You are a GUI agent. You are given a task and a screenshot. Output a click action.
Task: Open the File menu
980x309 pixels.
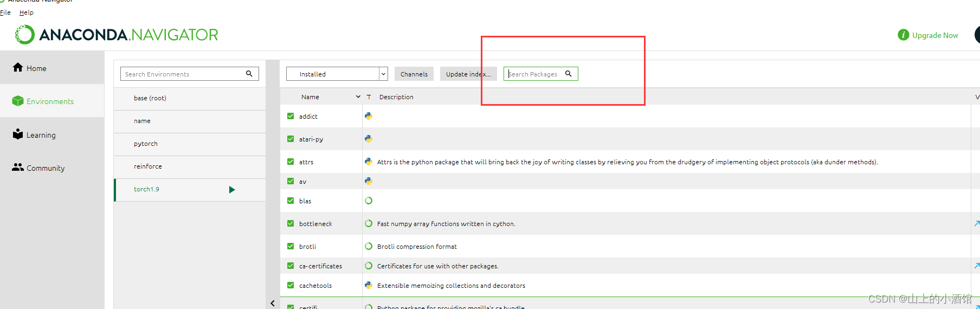(x=5, y=12)
